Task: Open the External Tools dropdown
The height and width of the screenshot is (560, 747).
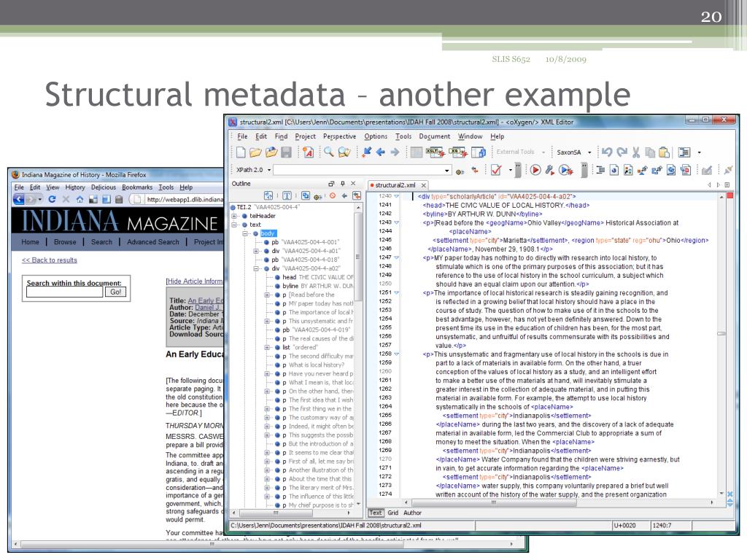Action: [x=543, y=152]
